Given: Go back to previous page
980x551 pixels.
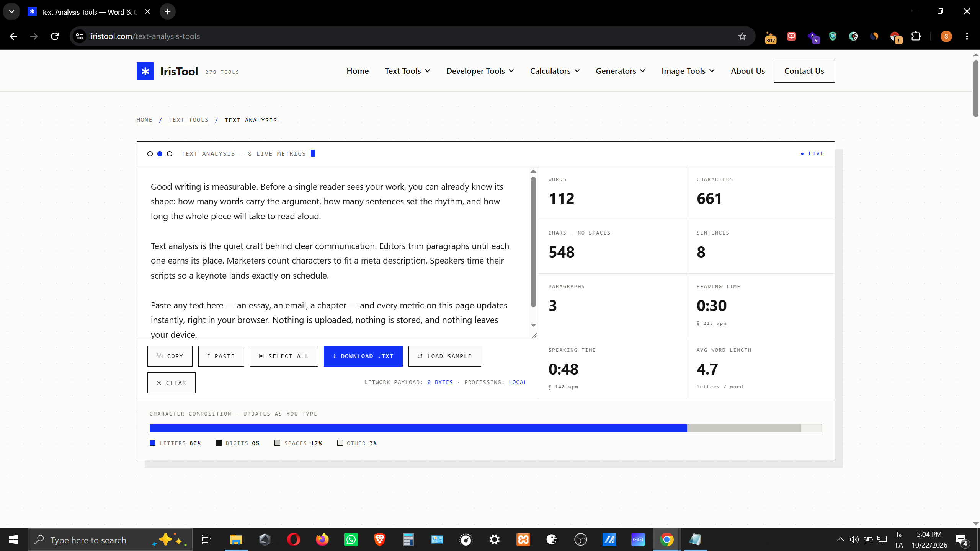Looking at the screenshot, I should (x=13, y=36).
